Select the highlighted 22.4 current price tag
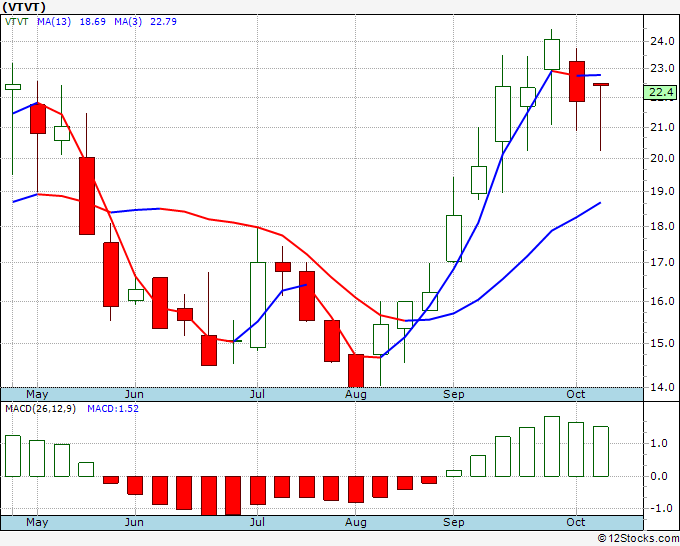The width and height of the screenshot is (680, 546). 660,92
